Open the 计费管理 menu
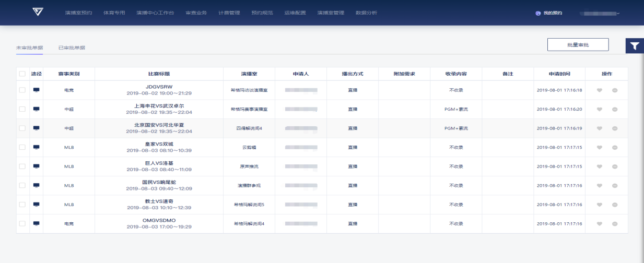The image size is (644, 263). [x=229, y=13]
